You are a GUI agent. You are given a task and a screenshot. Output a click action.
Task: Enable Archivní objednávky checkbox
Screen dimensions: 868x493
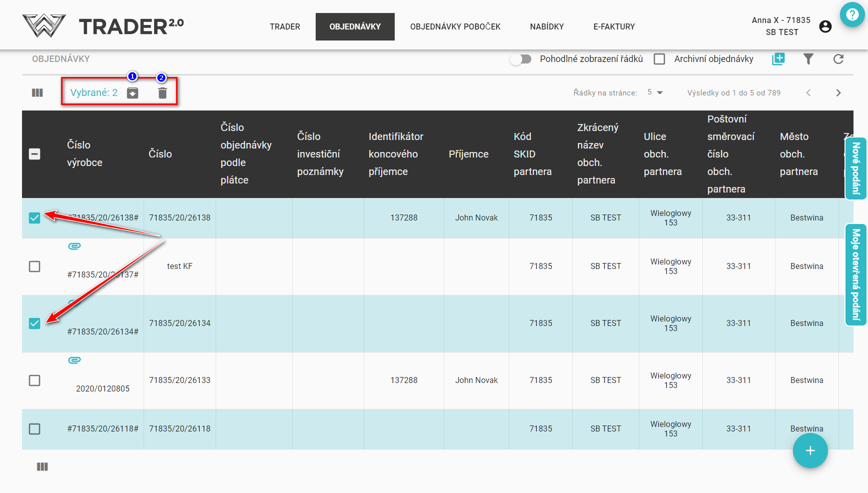point(659,59)
